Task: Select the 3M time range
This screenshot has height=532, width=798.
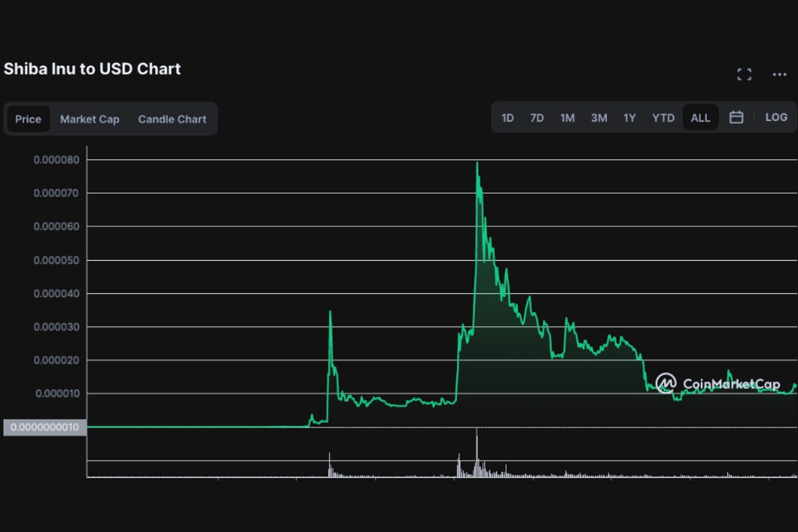Action: (x=599, y=118)
